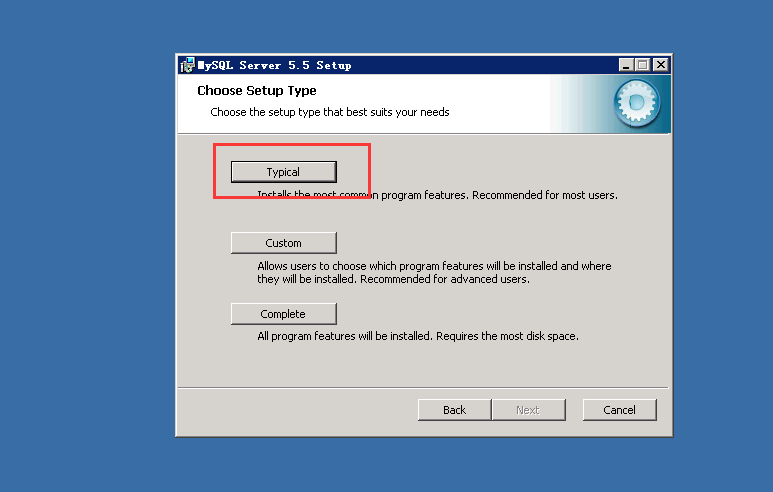Go Back to the previous step
This screenshot has width=773, height=492.
point(454,410)
